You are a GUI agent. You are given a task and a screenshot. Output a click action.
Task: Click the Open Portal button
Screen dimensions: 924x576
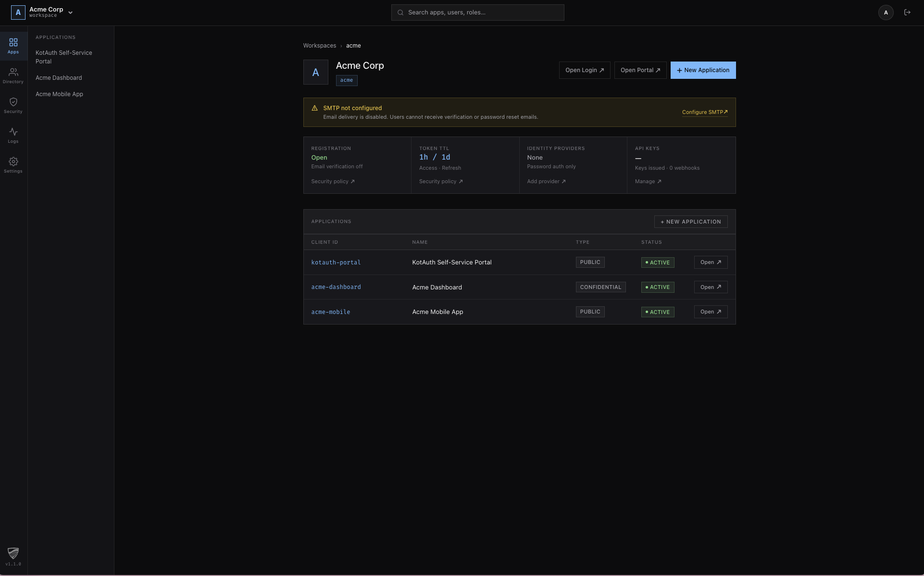pyautogui.click(x=640, y=70)
